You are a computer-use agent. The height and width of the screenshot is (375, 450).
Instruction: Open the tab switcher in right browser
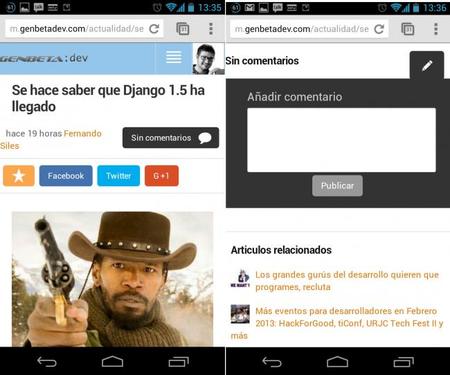[x=408, y=29]
